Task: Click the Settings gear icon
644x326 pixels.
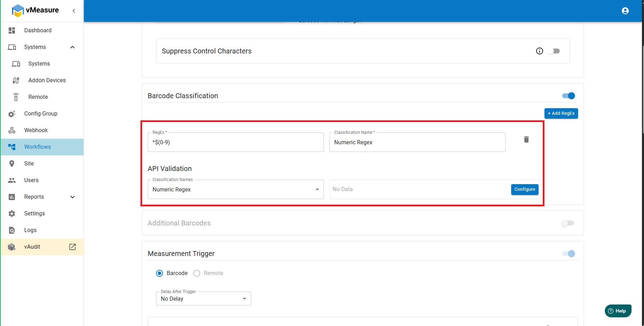Action: point(12,214)
